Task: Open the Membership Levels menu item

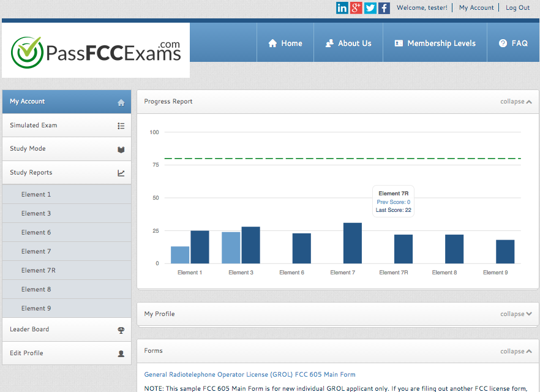Action: click(435, 43)
